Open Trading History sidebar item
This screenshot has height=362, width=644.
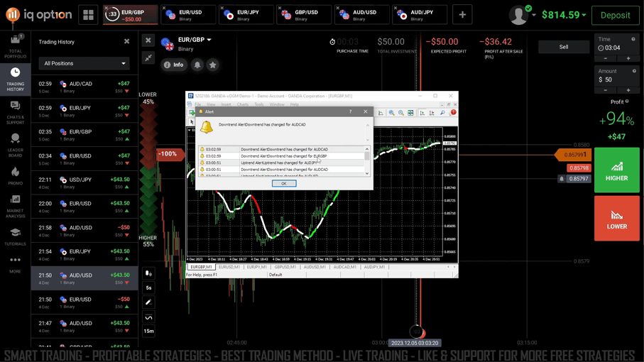pyautogui.click(x=15, y=79)
